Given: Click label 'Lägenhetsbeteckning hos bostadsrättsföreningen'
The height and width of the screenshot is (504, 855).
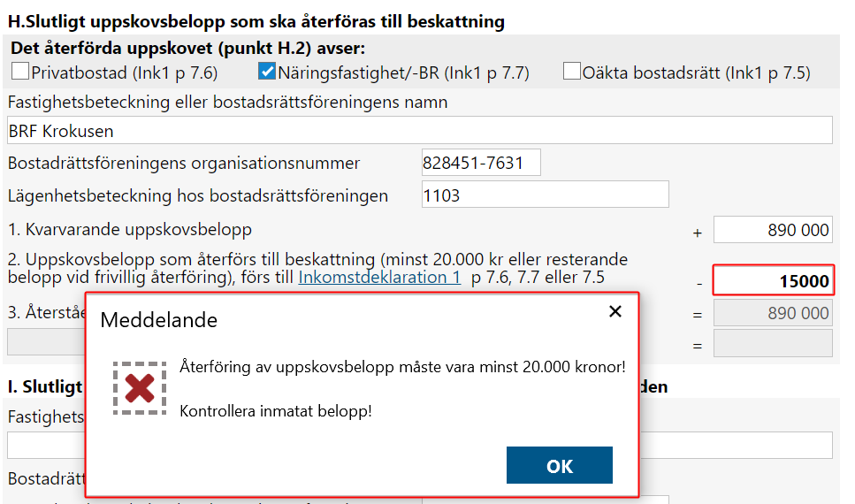Looking at the screenshot, I should (198, 195).
